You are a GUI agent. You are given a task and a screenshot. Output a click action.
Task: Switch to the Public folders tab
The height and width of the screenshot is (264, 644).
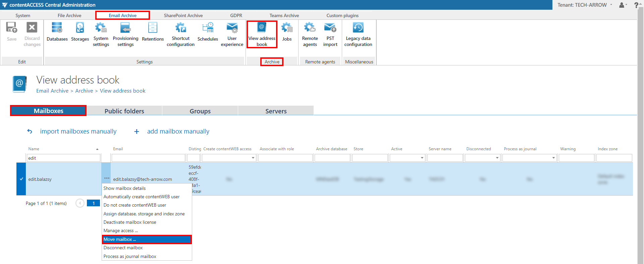pos(124,111)
